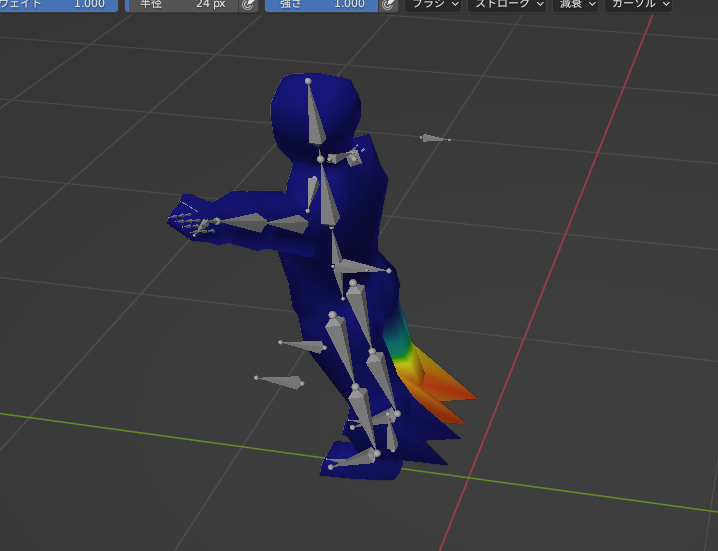Select lower floating bone in front of knees

click(x=281, y=382)
